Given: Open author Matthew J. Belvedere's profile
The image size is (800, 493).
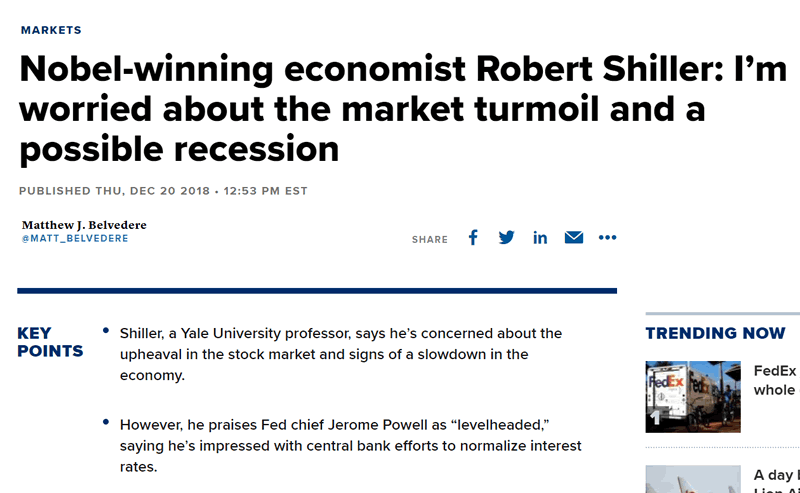Looking at the screenshot, I should 84,225.
